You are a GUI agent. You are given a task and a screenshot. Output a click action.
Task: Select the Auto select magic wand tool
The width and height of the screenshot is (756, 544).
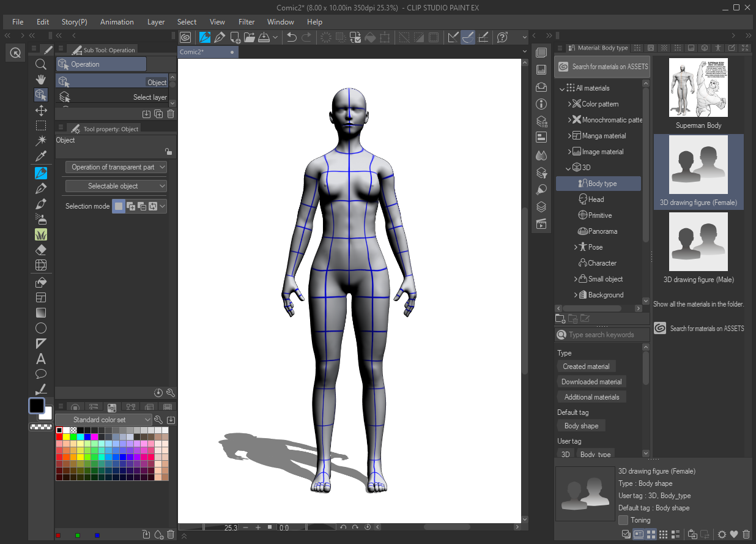click(x=41, y=141)
